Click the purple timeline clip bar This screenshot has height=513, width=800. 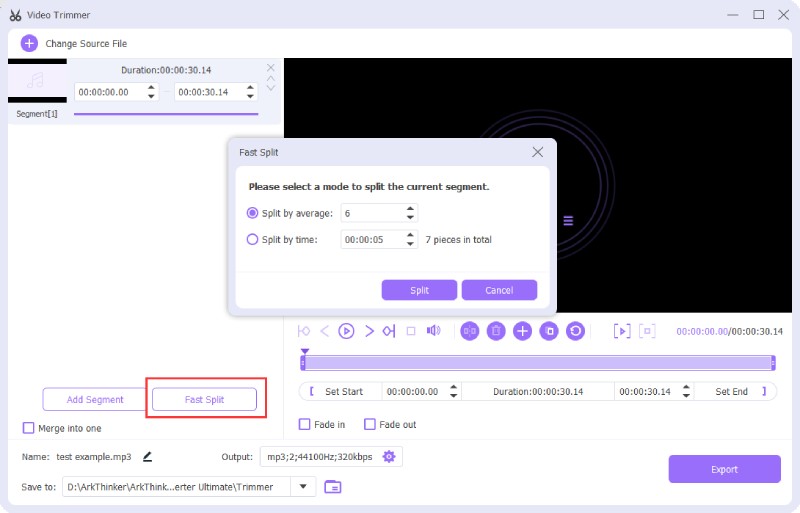[538, 363]
